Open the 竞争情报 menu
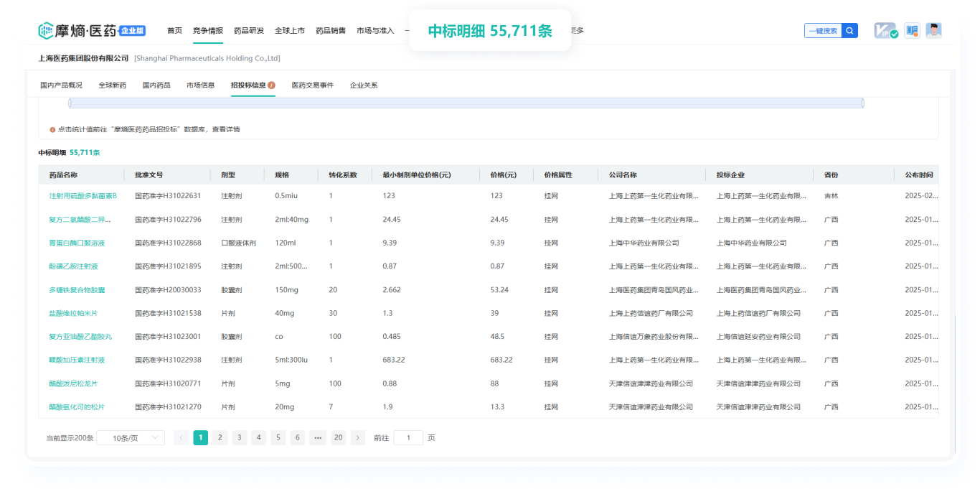980x489 pixels. pos(208,31)
